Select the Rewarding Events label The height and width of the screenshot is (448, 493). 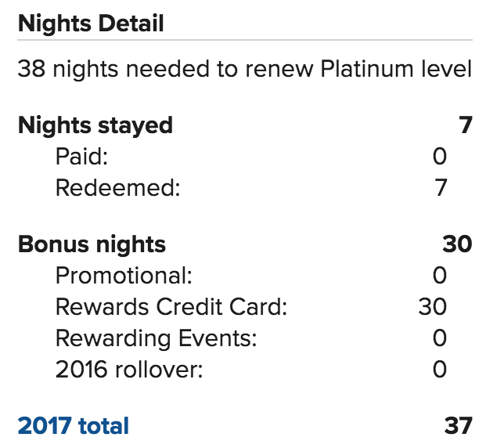[x=157, y=339]
